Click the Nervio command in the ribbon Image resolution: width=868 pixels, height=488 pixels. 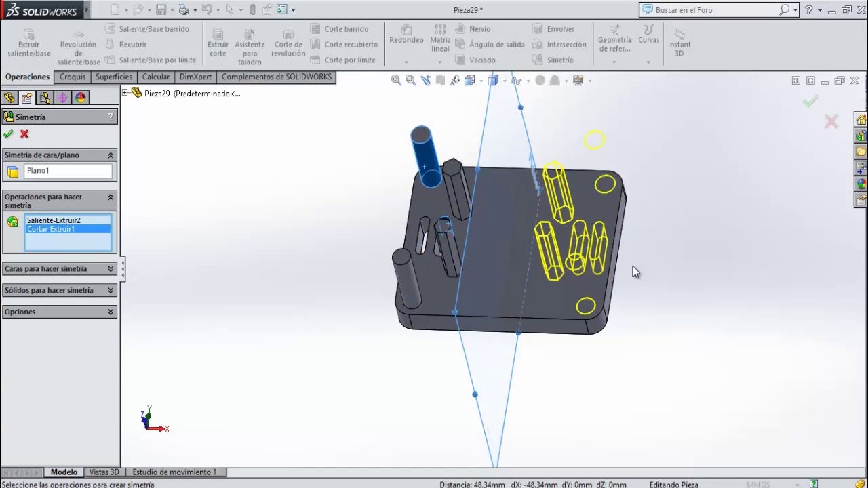pyautogui.click(x=473, y=29)
